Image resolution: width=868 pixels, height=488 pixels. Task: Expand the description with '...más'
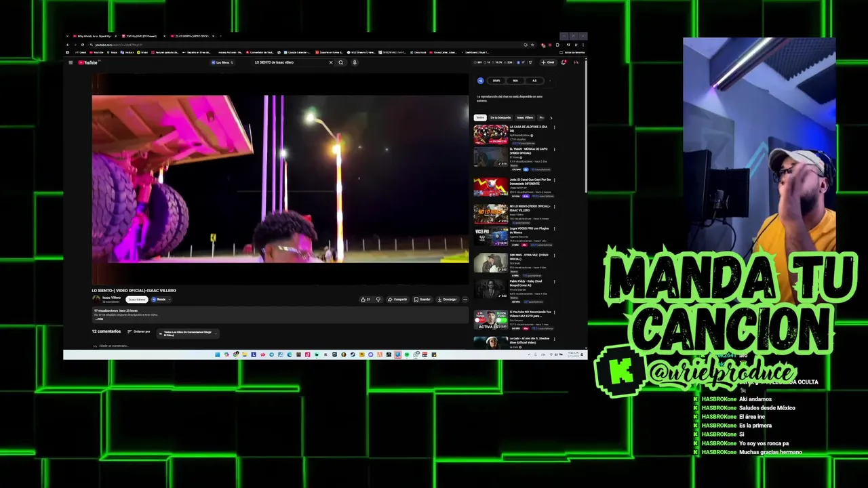tap(99, 319)
